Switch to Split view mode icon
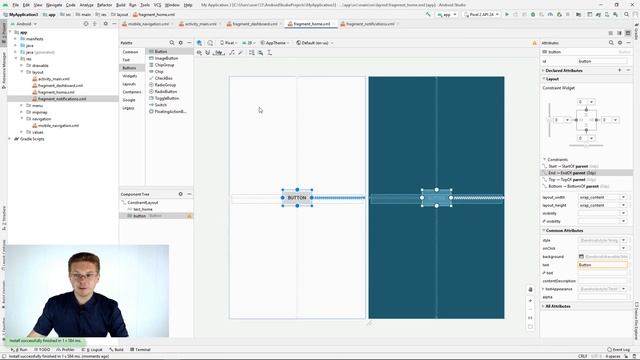Image resolution: width=640 pixels, height=360 pixels. (x=619, y=33)
